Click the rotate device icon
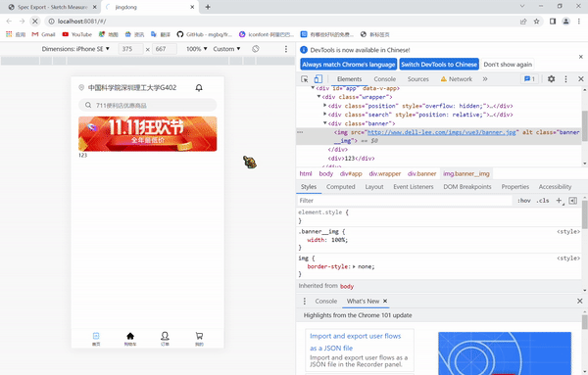This screenshot has width=588, height=375. click(256, 49)
